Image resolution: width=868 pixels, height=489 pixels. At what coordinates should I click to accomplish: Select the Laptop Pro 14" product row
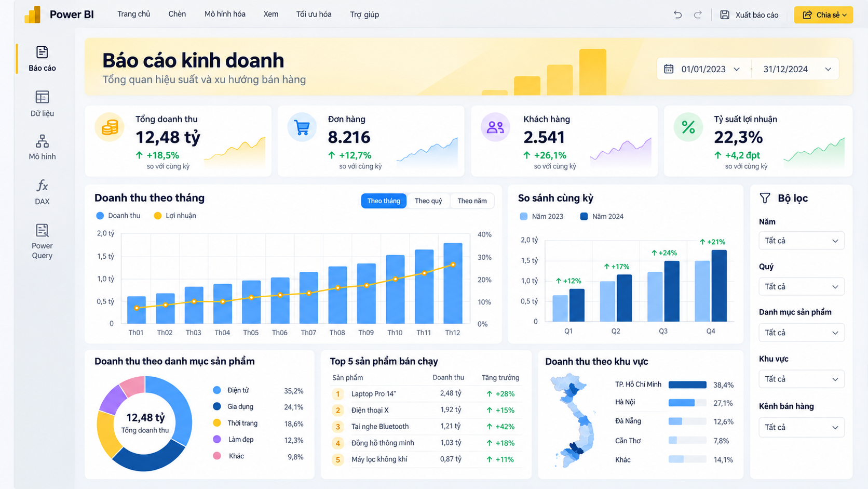(426, 393)
